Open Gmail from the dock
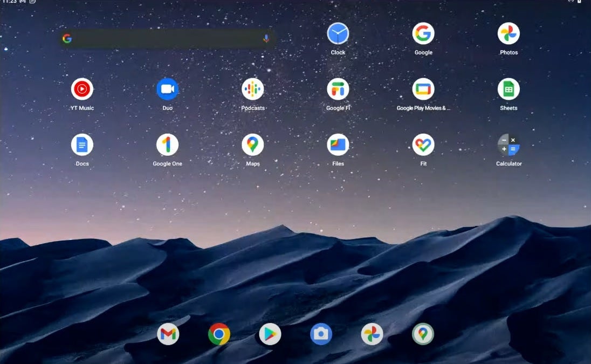 168,334
